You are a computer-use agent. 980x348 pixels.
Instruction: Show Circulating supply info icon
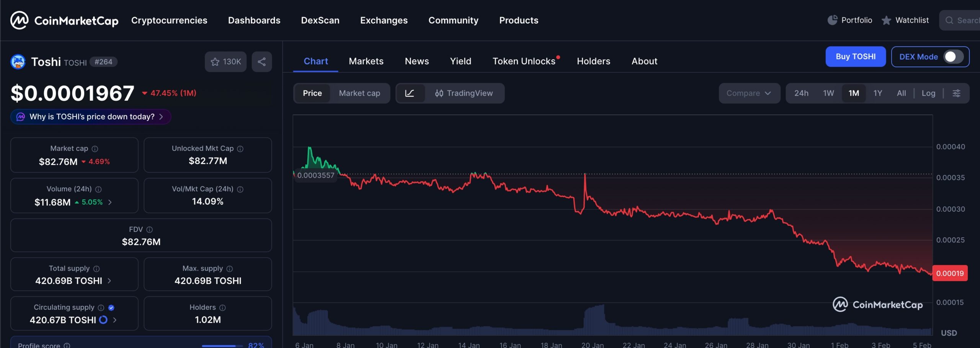(101, 307)
